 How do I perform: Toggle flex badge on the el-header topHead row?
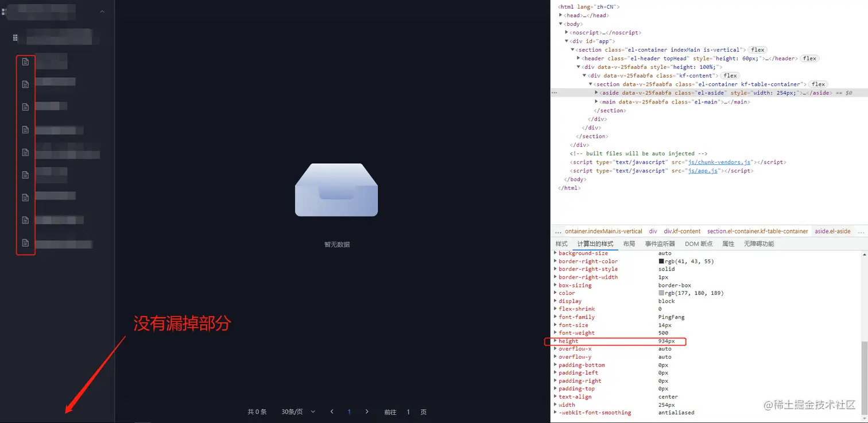click(809, 59)
